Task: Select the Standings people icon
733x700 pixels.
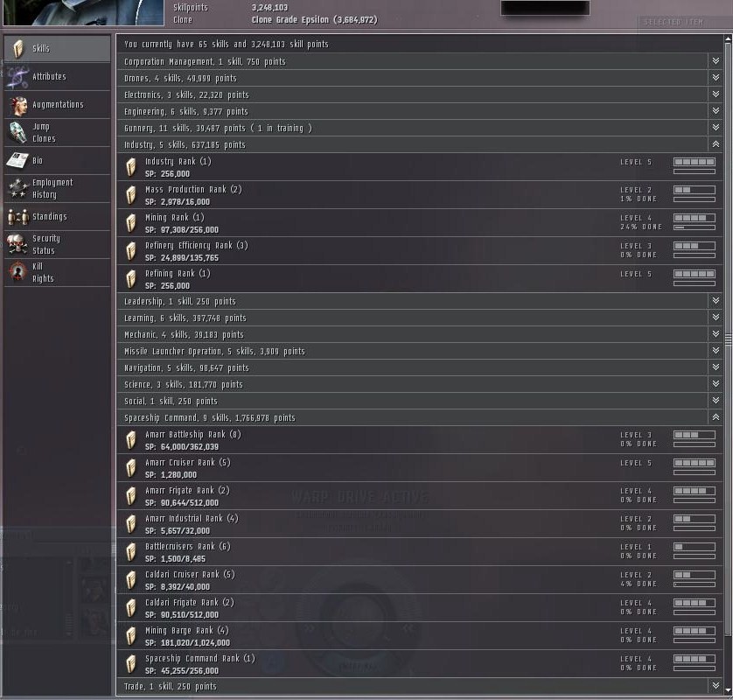Action: click(x=18, y=217)
